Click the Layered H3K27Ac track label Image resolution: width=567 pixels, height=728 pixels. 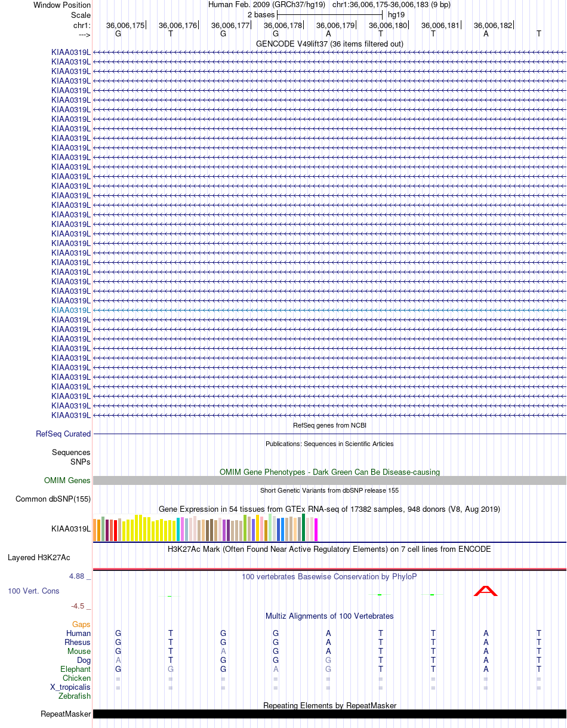tap(39, 558)
